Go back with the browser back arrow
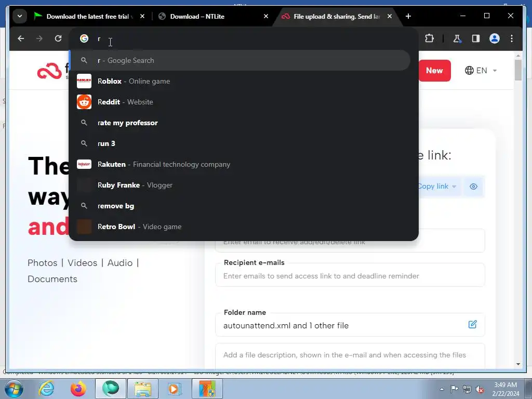The width and height of the screenshot is (532, 399). pyautogui.click(x=21, y=38)
